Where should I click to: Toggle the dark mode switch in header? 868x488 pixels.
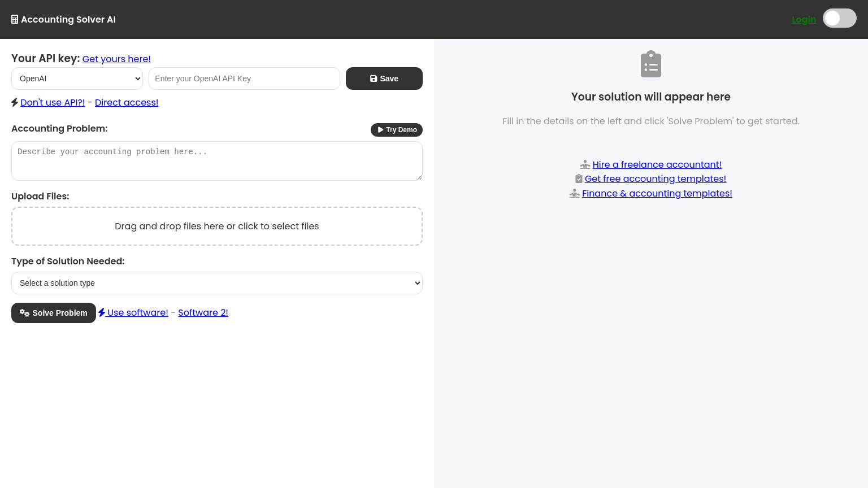(x=840, y=18)
